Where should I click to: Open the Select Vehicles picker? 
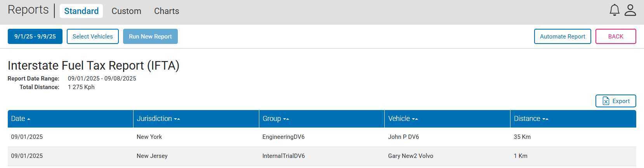[93, 37]
